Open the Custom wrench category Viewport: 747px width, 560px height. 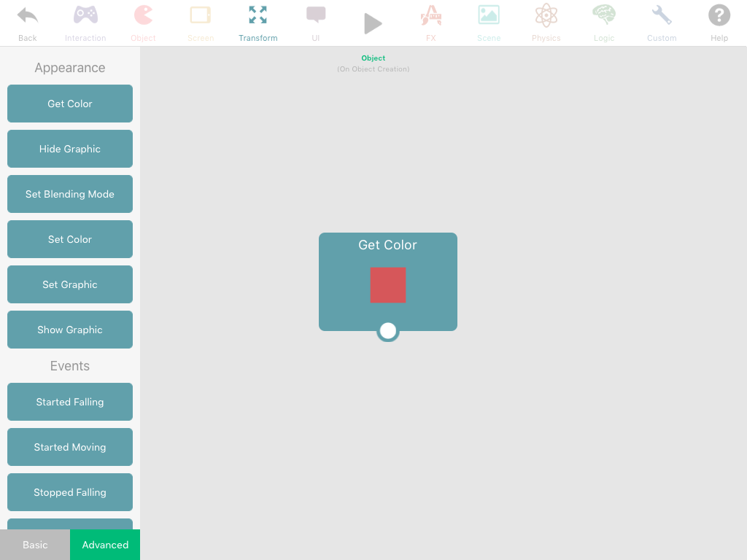(x=662, y=16)
